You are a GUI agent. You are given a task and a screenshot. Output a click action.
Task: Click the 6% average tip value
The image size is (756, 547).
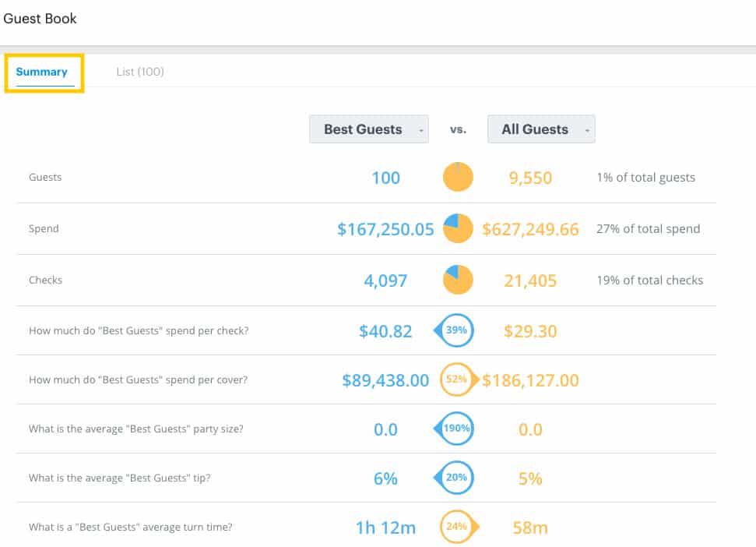[x=385, y=479]
